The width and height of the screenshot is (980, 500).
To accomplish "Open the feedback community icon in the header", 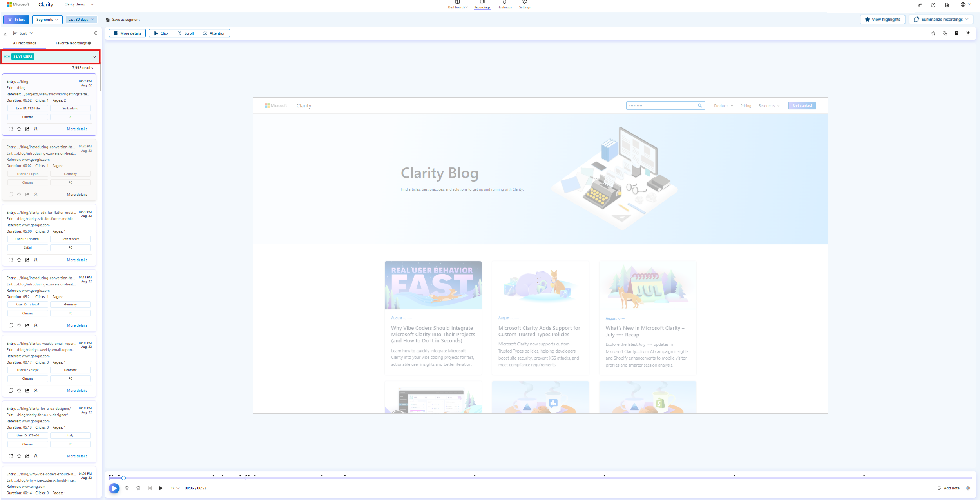I will pyautogui.click(x=920, y=5).
